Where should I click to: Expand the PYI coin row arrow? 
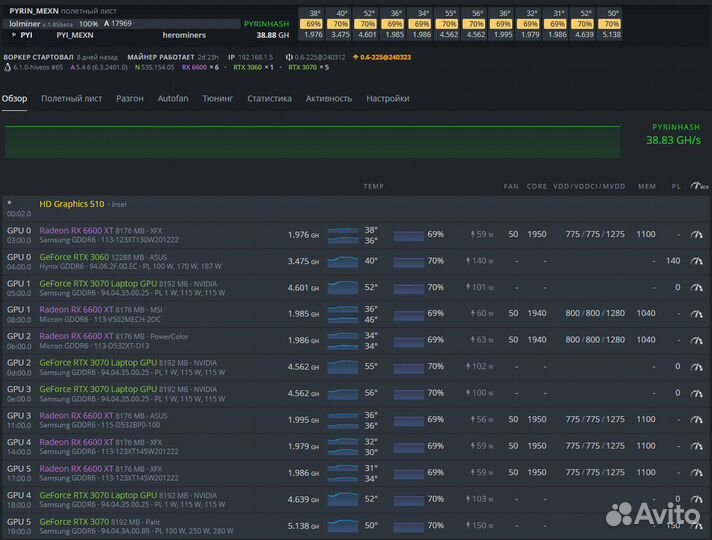14,35
